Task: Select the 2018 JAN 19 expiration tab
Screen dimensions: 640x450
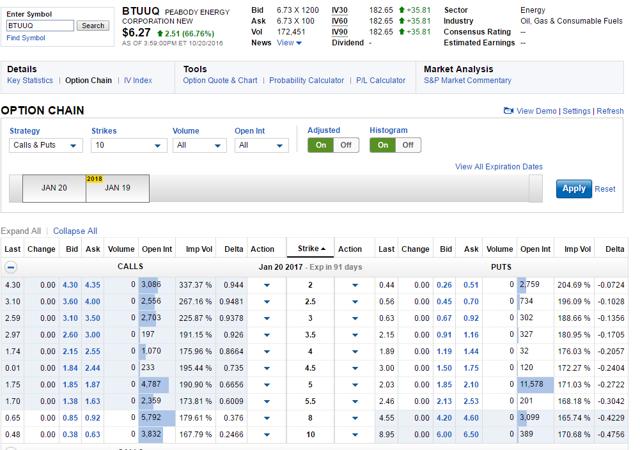Action: pos(118,188)
